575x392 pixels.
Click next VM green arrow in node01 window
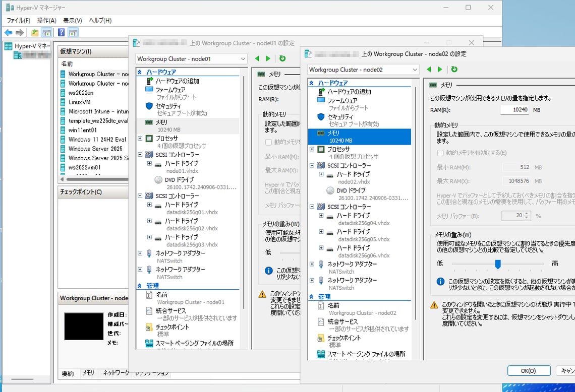[268, 58]
